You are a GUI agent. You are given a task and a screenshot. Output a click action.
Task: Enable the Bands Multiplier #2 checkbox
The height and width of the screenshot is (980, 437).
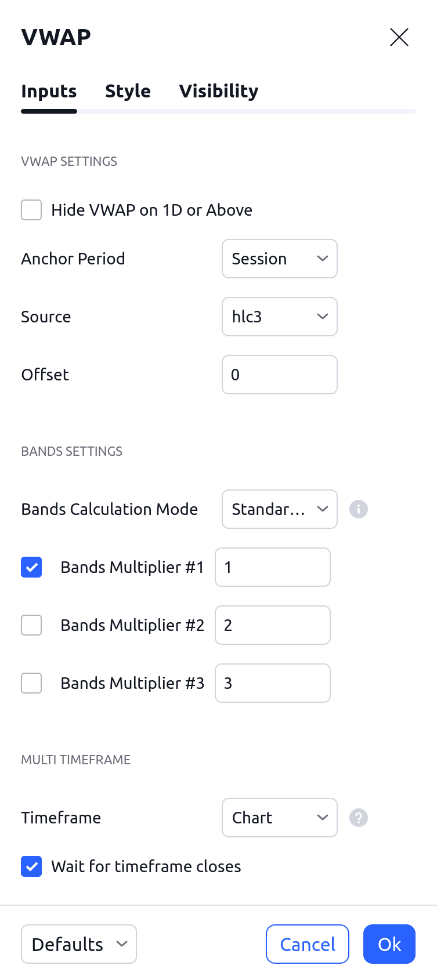point(31,625)
